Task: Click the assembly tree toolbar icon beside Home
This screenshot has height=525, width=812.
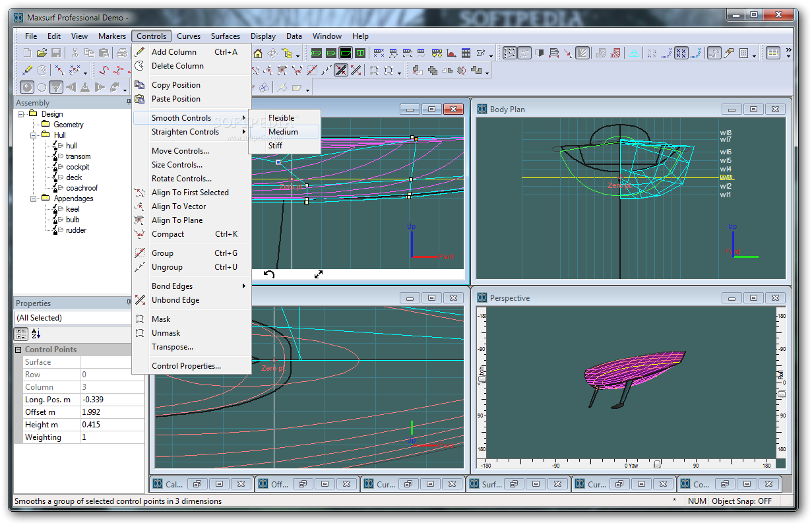Action: [286, 53]
